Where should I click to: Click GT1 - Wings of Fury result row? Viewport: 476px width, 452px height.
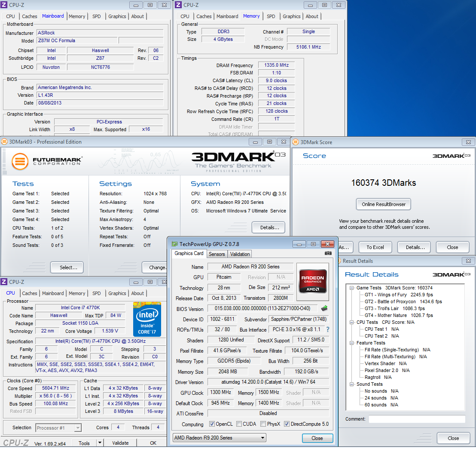click(x=399, y=295)
